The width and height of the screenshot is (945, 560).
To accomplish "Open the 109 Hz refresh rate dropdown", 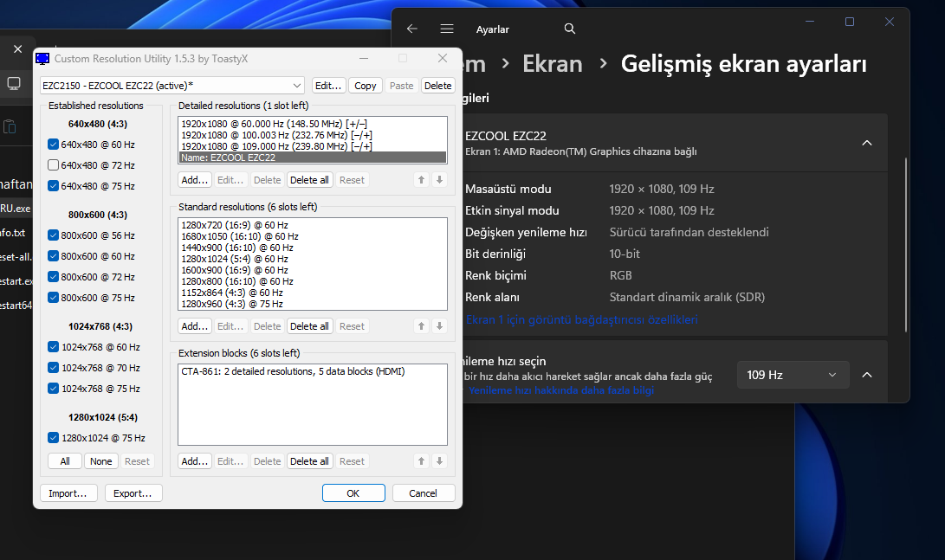I will 793,375.
